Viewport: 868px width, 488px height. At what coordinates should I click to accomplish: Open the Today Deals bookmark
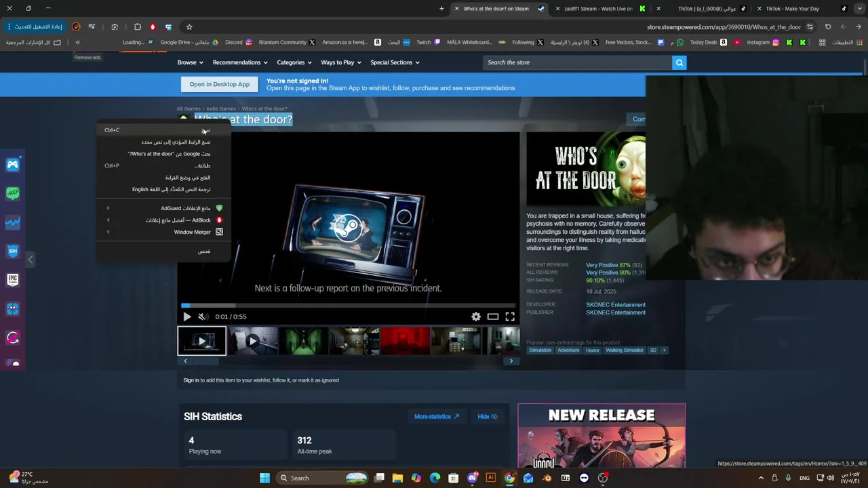pos(708,42)
